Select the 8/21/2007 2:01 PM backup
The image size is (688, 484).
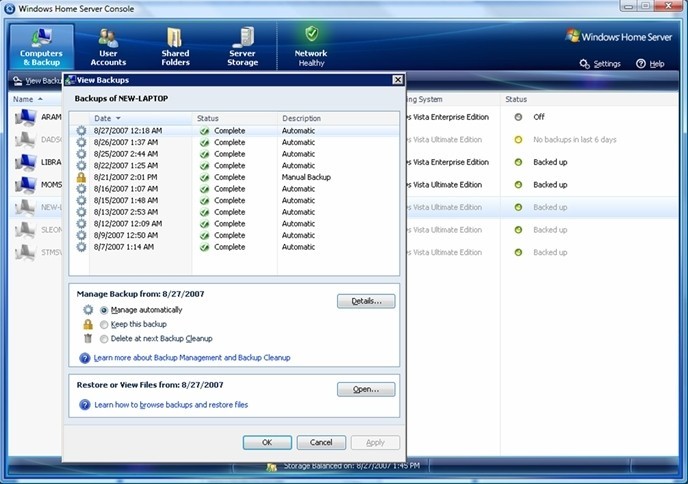click(x=235, y=177)
